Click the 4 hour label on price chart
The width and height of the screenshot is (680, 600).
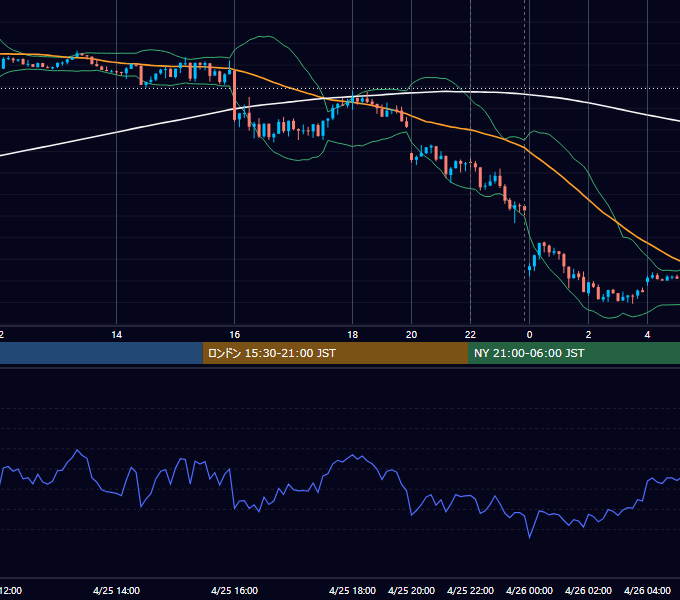click(647, 335)
